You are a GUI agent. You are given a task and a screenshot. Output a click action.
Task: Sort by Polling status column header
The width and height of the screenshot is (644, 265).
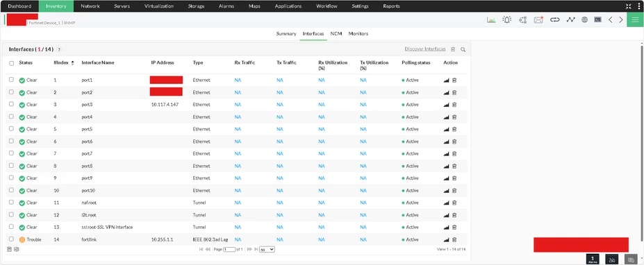(x=416, y=62)
